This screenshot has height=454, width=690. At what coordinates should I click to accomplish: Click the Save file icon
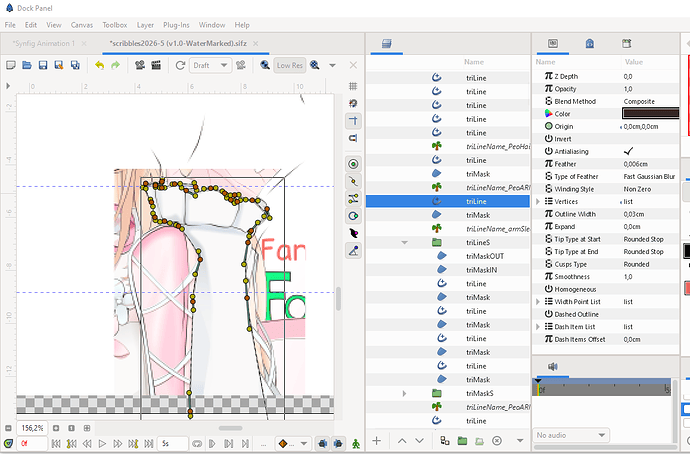pos(43,65)
